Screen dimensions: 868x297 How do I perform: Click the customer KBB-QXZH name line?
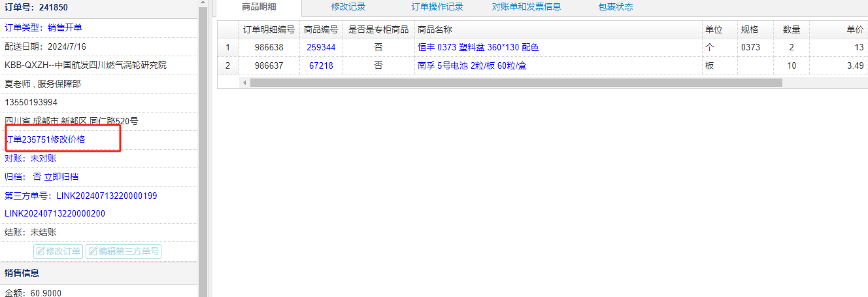(86, 65)
